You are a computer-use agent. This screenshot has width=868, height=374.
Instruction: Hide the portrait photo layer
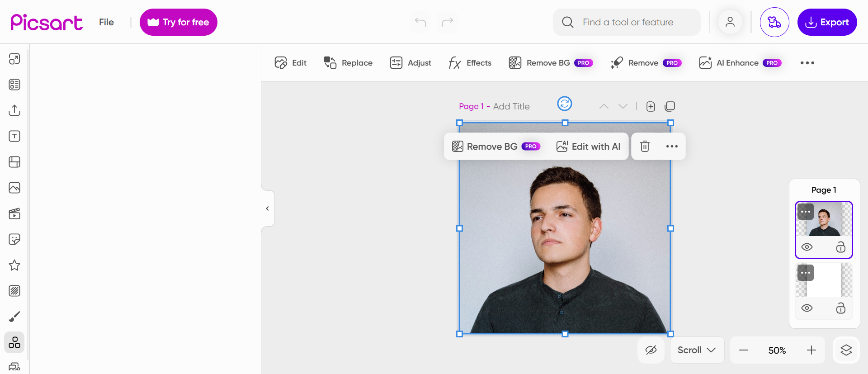click(x=807, y=247)
